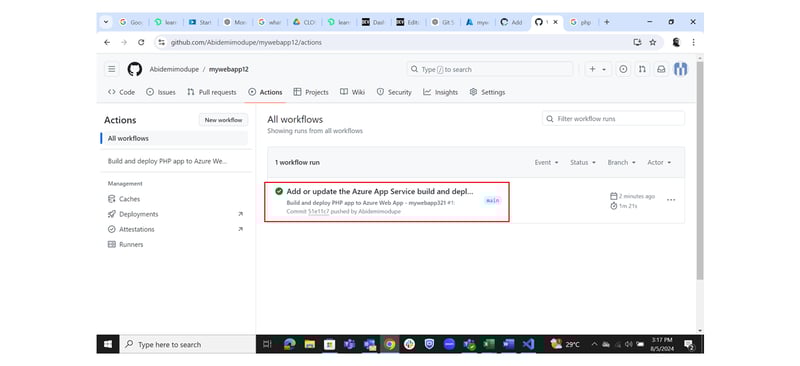Expand the Status filter dropdown

[x=583, y=162]
